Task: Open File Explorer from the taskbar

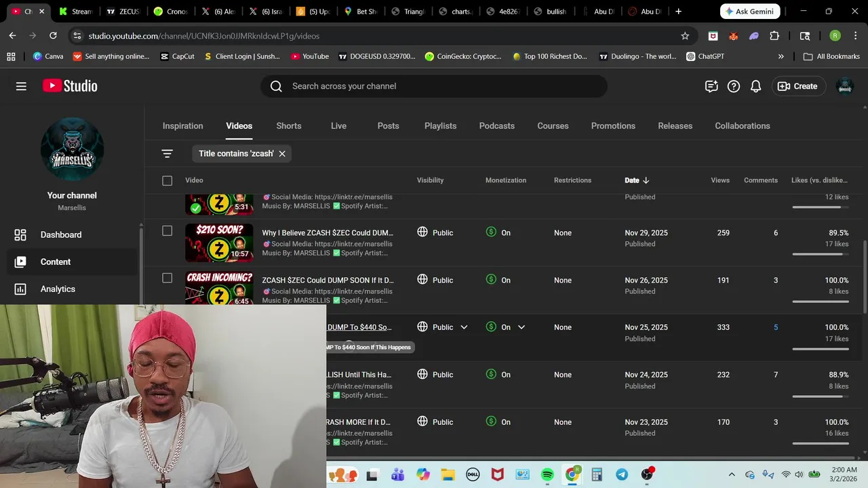Action: [x=448, y=475]
